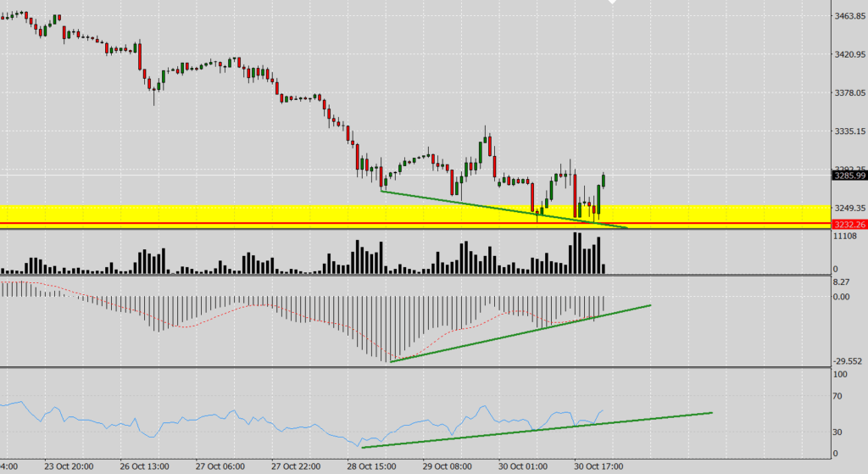
Task: Click the RSI 70 level label
Action: pos(839,396)
